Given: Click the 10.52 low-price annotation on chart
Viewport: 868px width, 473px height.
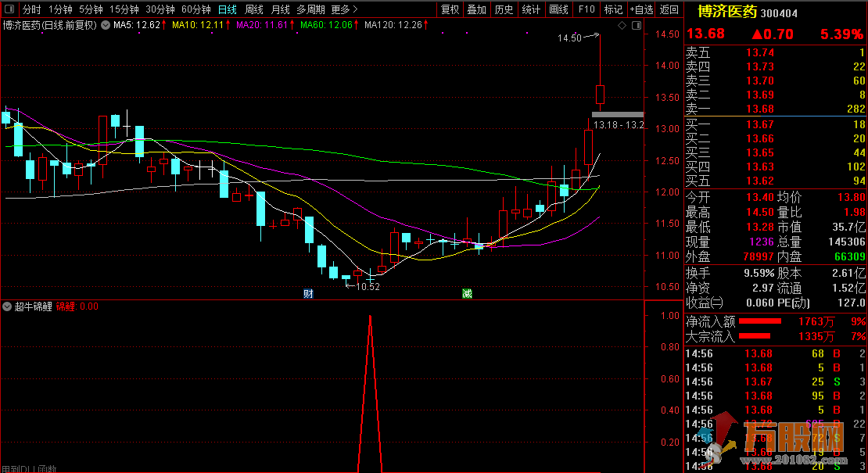Looking at the screenshot, I should (x=368, y=287).
